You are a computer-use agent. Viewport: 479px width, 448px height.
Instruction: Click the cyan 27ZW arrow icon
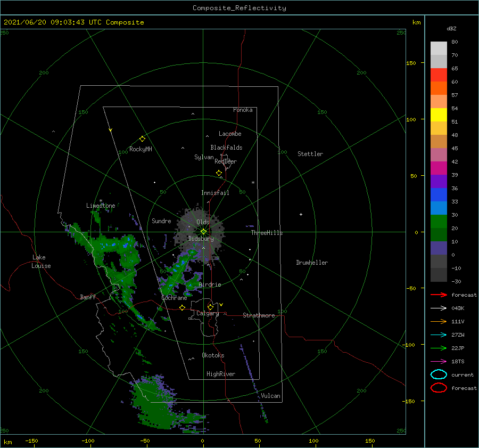[x=439, y=335]
